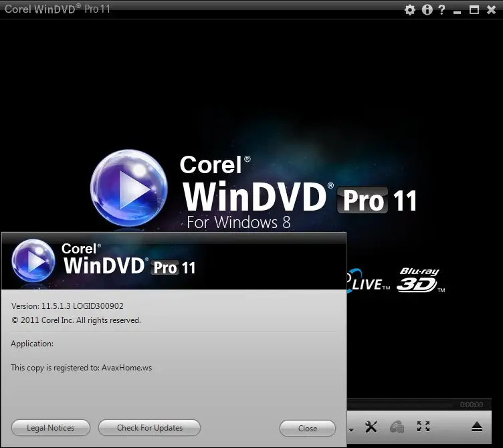503x448 pixels.
Task: Click the 'This copy is registered to' line
Action: [81, 368]
